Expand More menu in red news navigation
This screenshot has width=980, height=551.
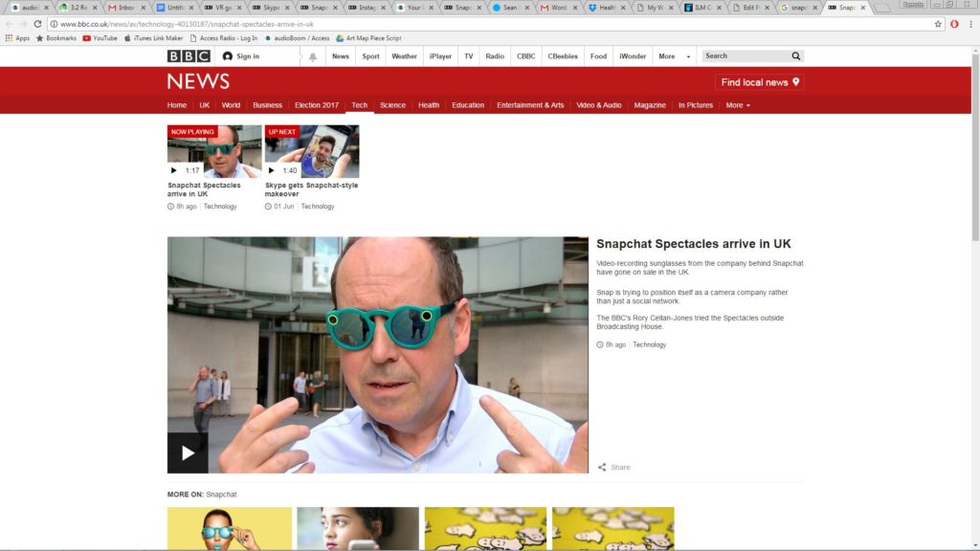pos(738,105)
